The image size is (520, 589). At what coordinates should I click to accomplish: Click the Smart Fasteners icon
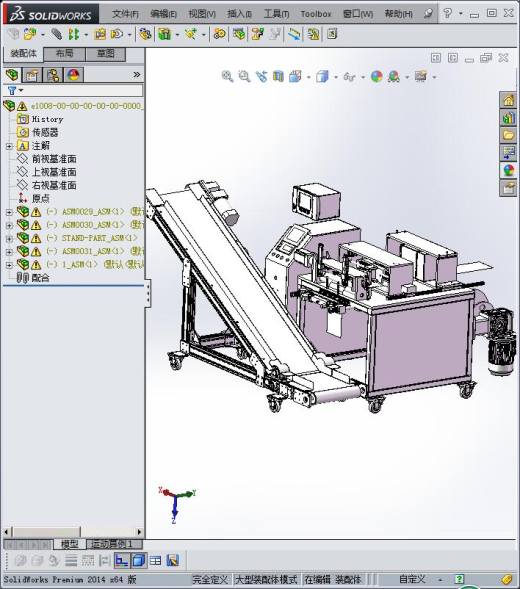coord(100,34)
